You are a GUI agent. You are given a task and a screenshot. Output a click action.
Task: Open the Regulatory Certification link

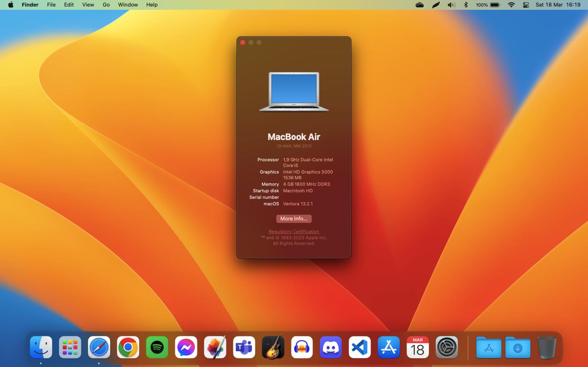(294, 231)
